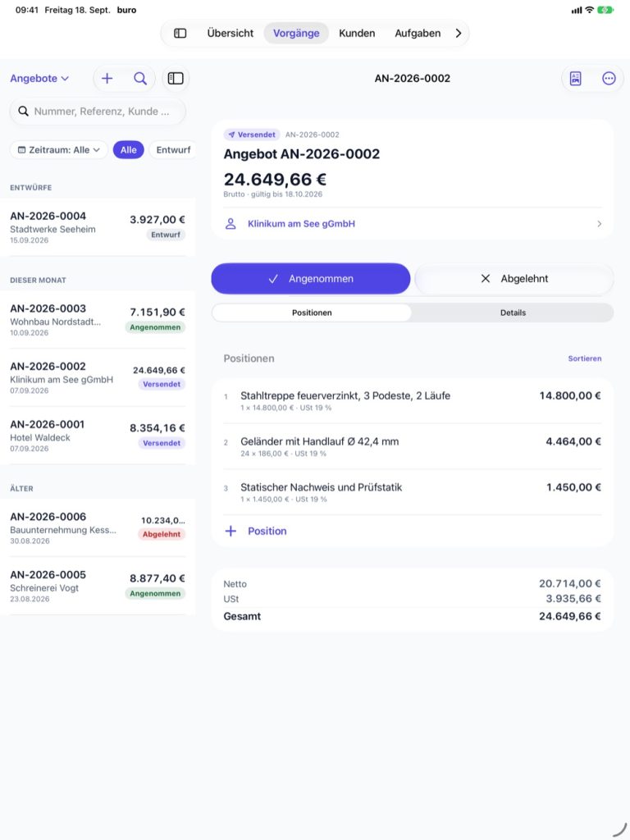Open PDF preview document icon
Viewport: 630px width, 840px height.
575,78
